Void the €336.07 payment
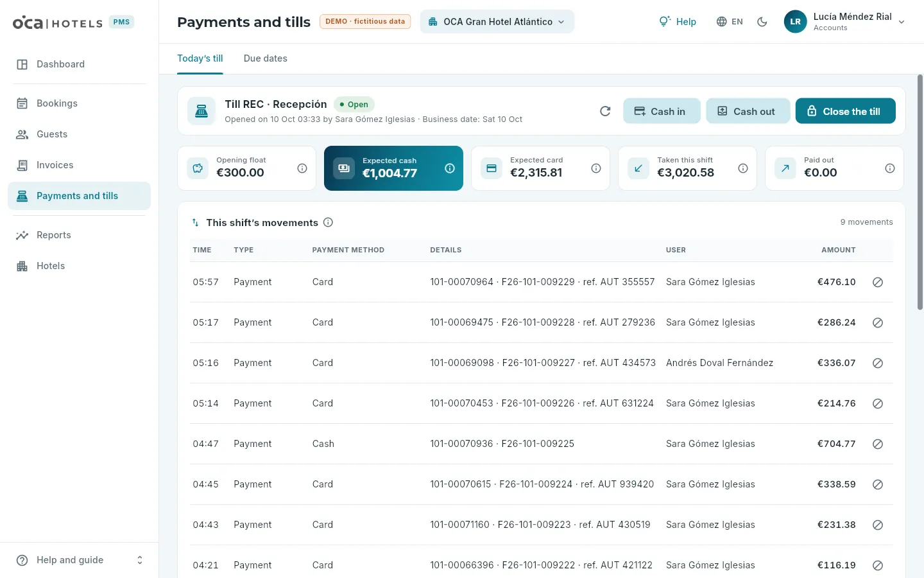This screenshot has height=578, width=924. coord(878,363)
